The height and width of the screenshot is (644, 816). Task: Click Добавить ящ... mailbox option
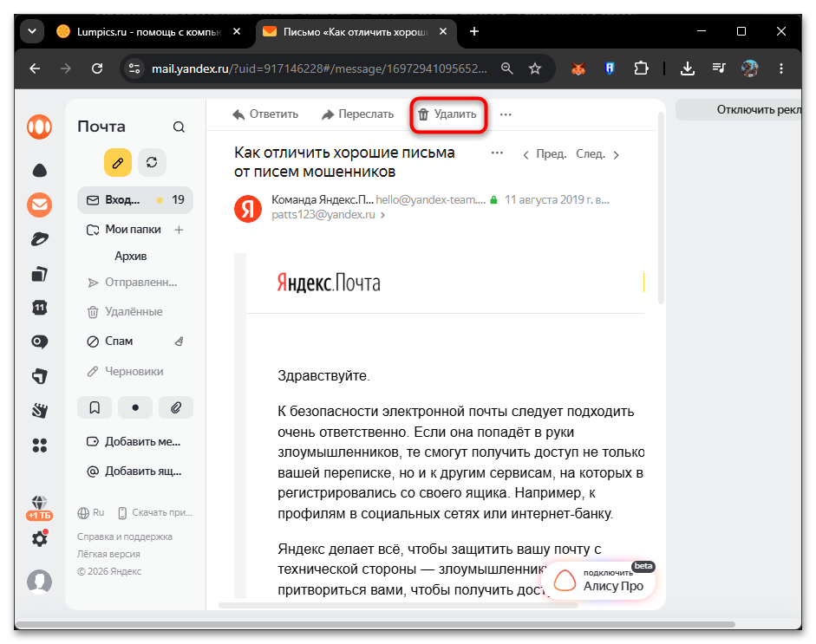135,472
